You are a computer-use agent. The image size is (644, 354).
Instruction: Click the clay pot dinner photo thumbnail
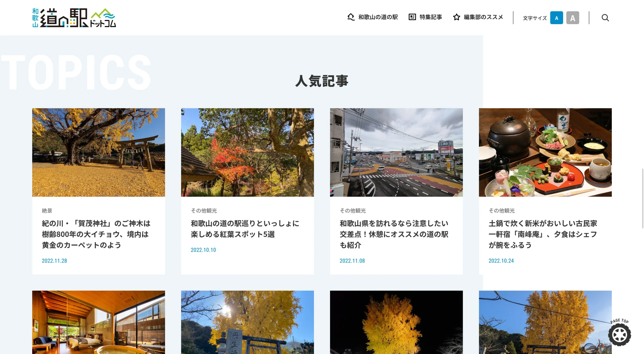545,152
